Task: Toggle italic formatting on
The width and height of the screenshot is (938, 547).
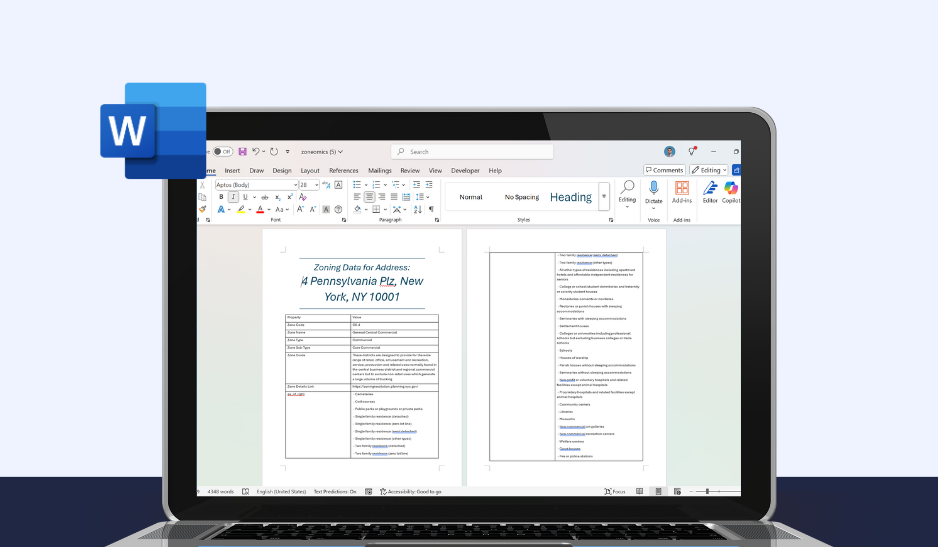Action: click(x=233, y=197)
